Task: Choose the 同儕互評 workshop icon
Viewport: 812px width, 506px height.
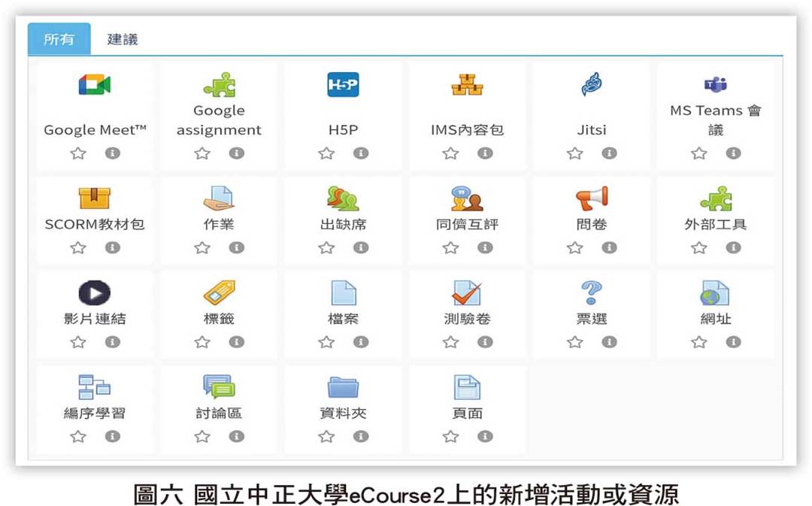Action: click(467, 198)
